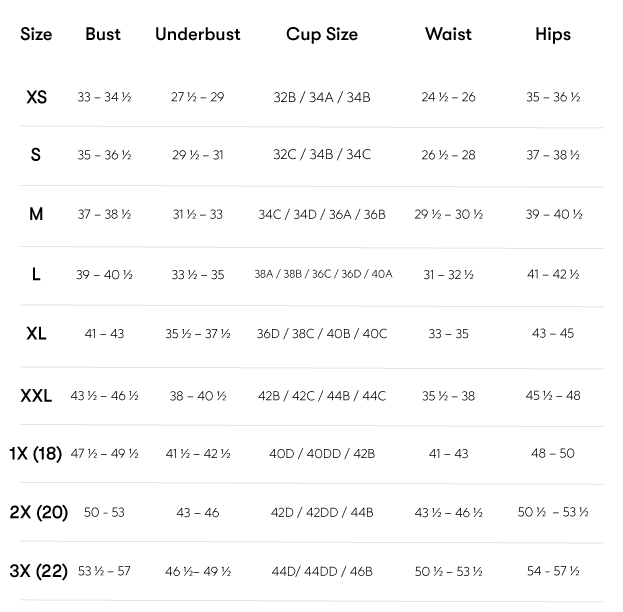Click the Cup Size column header
The width and height of the screenshot is (623, 612).
pyautogui.click(x=322, y=34)
